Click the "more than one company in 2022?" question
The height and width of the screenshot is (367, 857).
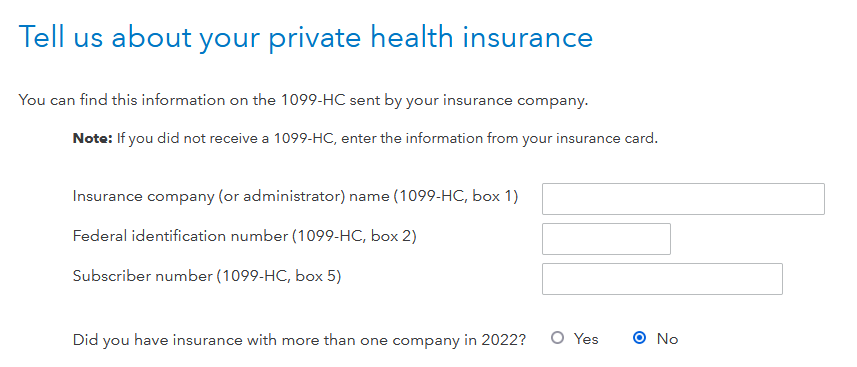click(x=404, y=340)
